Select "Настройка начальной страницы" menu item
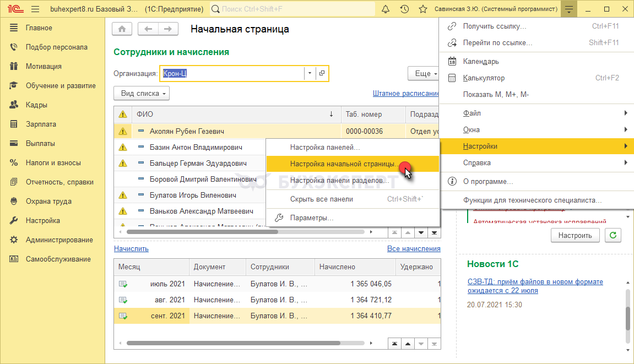634x364 pixels. (x=345, y=164)
